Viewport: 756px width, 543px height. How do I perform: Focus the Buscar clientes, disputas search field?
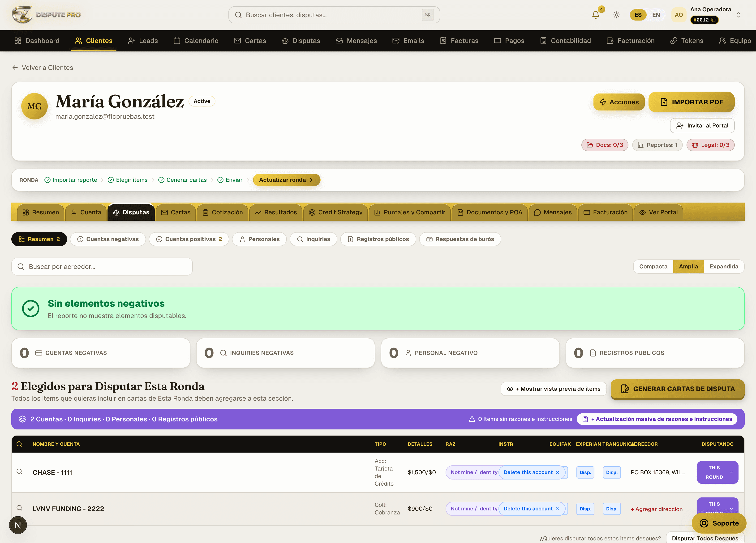[334, 15]
